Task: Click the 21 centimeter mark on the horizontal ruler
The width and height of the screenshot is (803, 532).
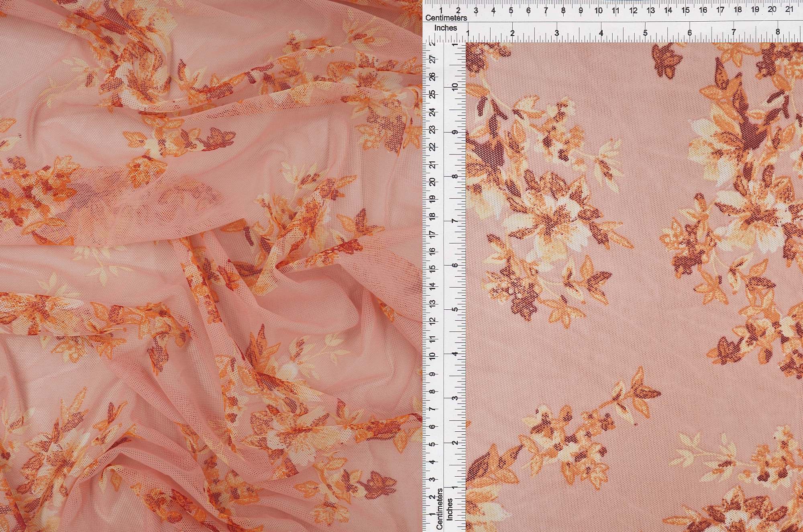Action: click(x=789, y=10)
